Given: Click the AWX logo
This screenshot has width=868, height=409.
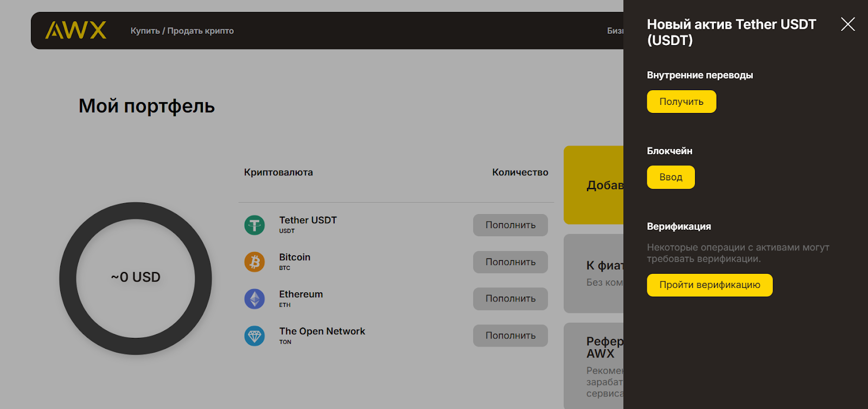Looking at the screenshot, I should pyautogui.click(x=75, y=30).
